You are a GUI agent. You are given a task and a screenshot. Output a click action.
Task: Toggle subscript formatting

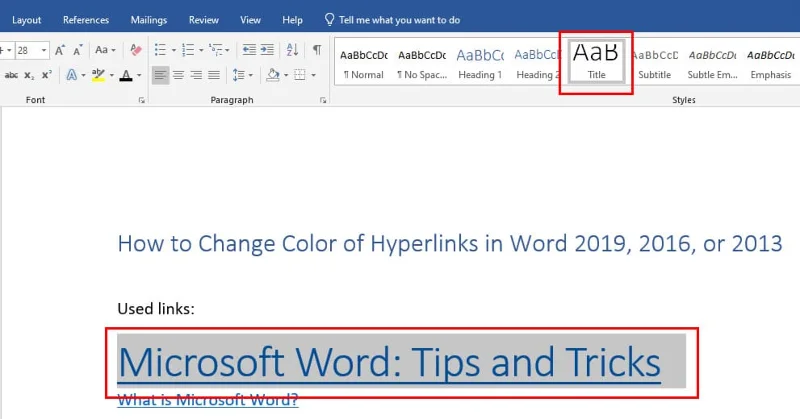[29, 75]
